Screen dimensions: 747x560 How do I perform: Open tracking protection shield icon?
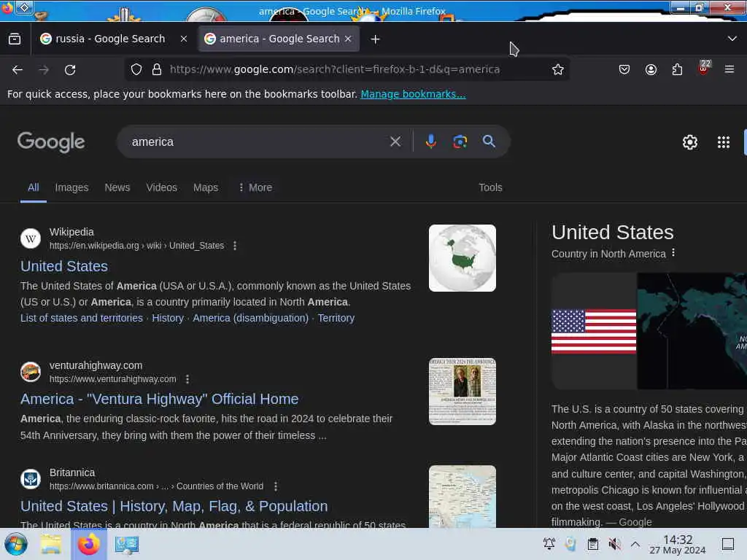pyautogui.click(x=136, y=69)
